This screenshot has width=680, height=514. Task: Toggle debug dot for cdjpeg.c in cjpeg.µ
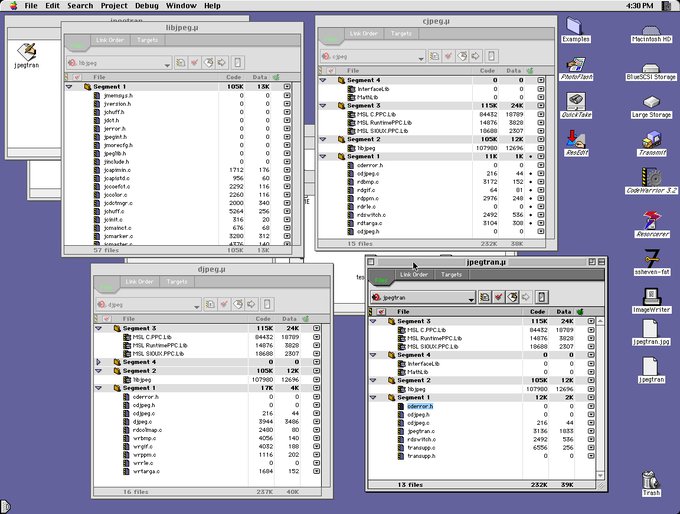pyautogui.click(x=530, y=174)
